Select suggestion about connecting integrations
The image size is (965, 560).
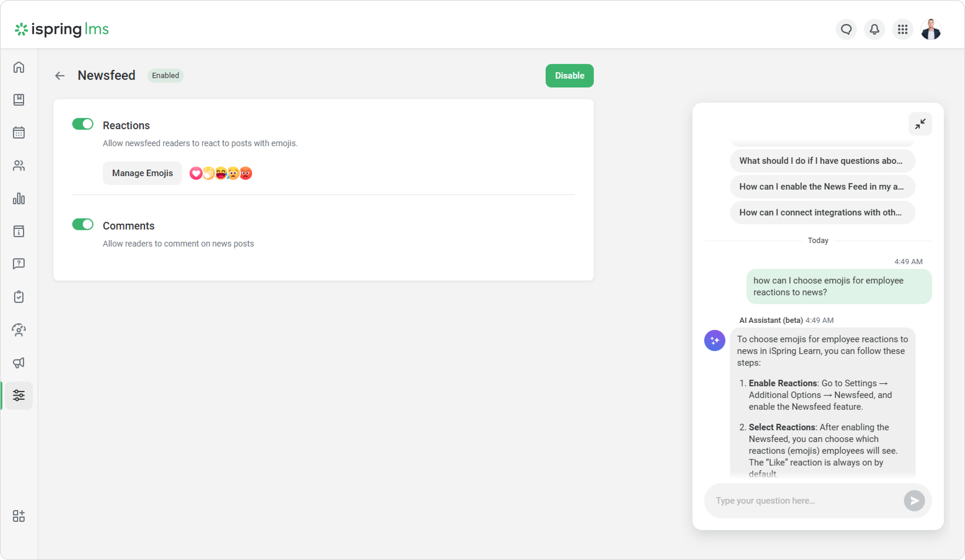coord(822,212)
